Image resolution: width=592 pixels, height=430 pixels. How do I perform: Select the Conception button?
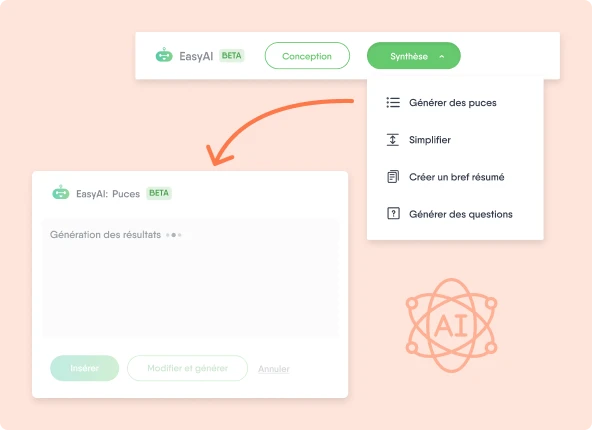tap(307, 55)
